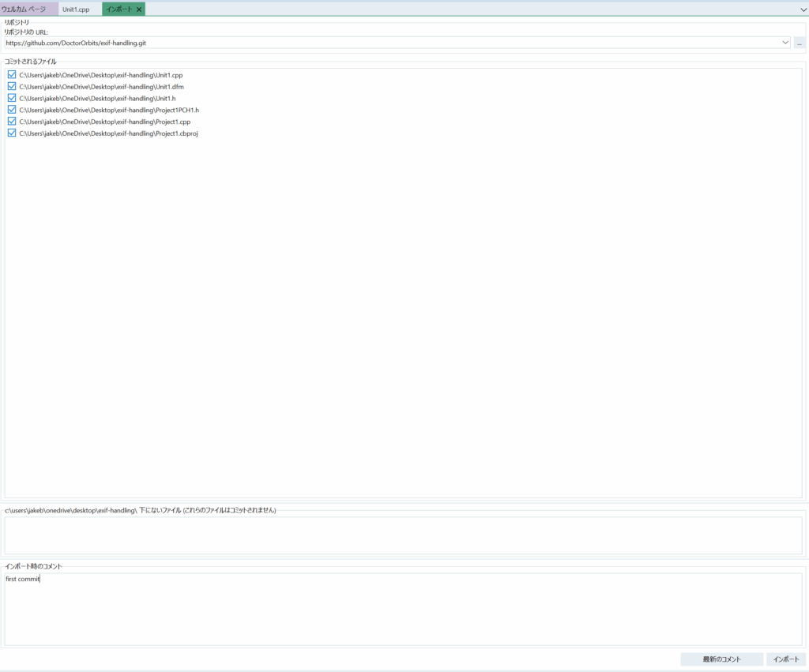Click the インポート button at bottom right

click(x=785, y=659)
